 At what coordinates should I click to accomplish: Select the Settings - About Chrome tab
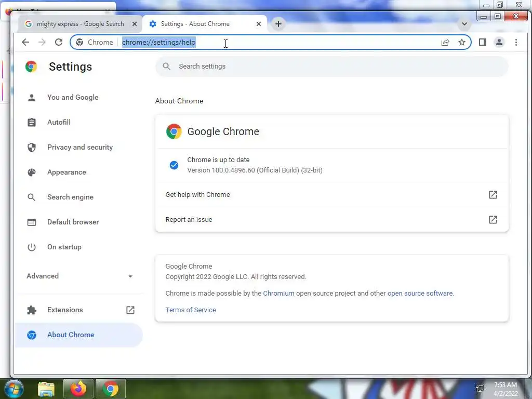(x=205, y=24)
